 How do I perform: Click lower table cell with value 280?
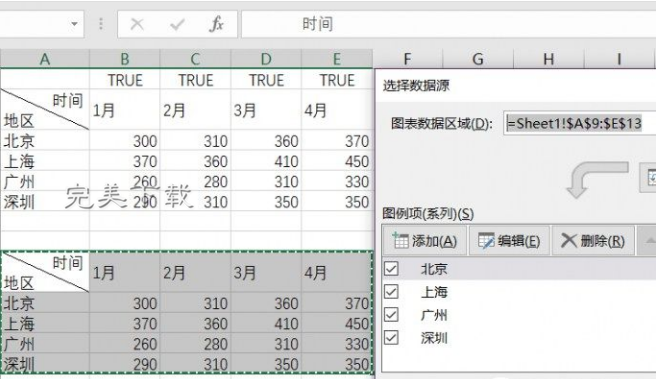(x=195, y=344)
